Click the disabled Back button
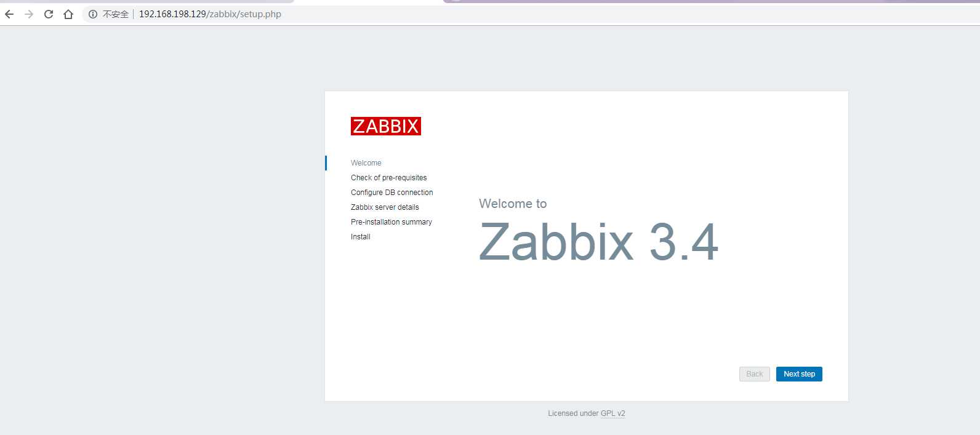 click(755, 374)
